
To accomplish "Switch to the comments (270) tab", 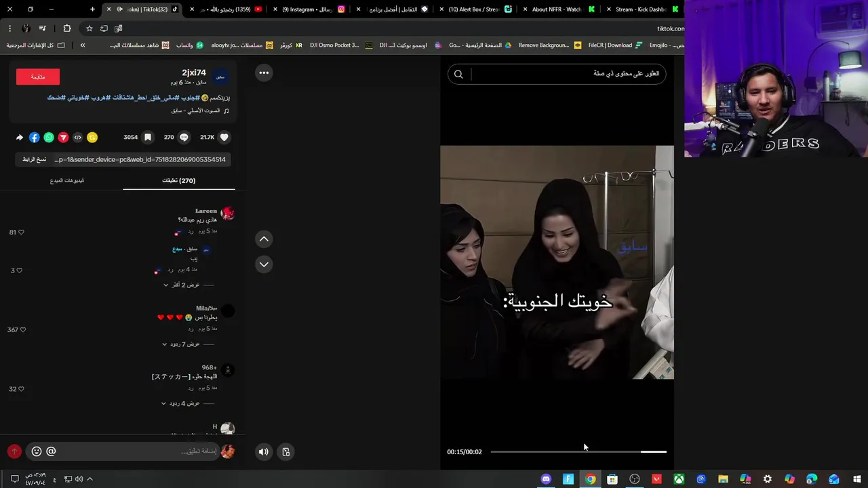I will point(179,180).
